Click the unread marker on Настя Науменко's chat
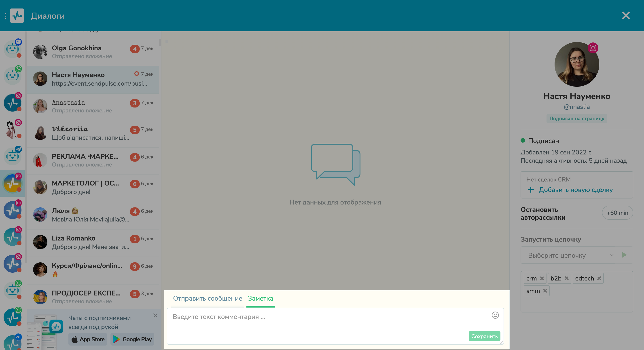Viewport: 644px width, 350px height. point(136,74)
